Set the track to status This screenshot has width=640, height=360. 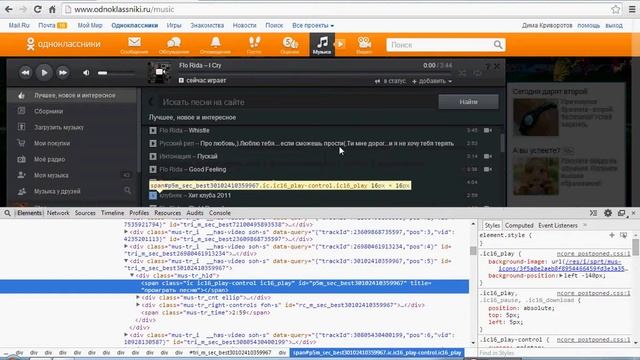[x=390, y=81]
